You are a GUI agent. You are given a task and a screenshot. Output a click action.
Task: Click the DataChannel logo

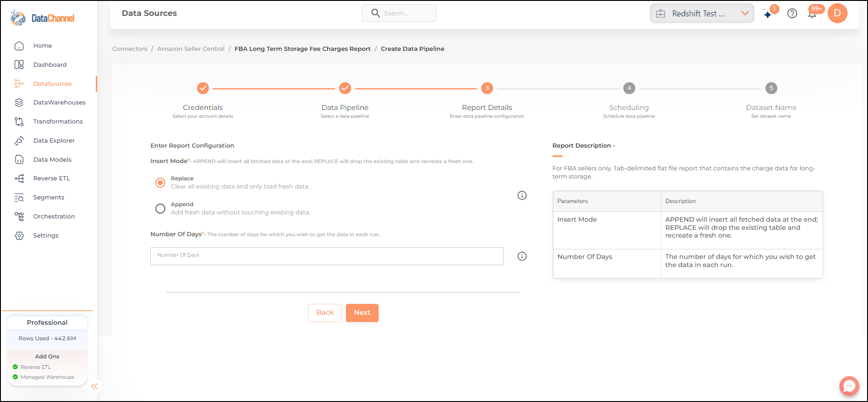(x=43, y=18)
